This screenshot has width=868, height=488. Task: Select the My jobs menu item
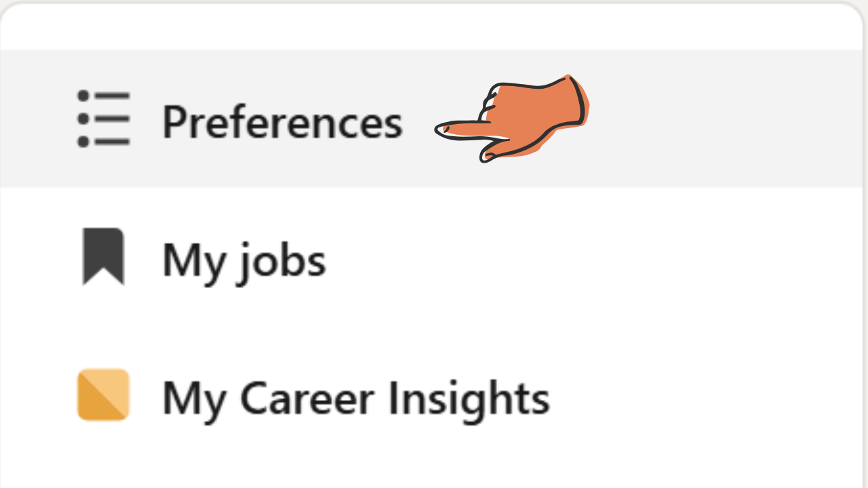tap(243, 260)
